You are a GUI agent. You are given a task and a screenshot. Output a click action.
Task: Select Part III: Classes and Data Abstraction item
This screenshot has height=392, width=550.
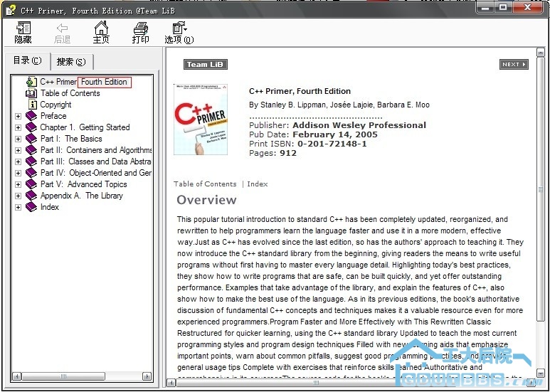[x=96, y=161]
